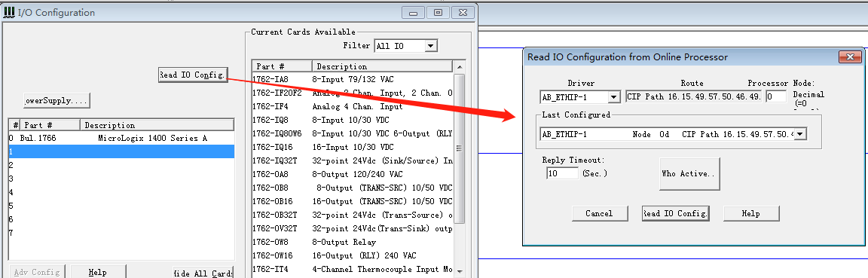
Task: Open the Last Configured dropdown arrow
Action: click(800, 134)
